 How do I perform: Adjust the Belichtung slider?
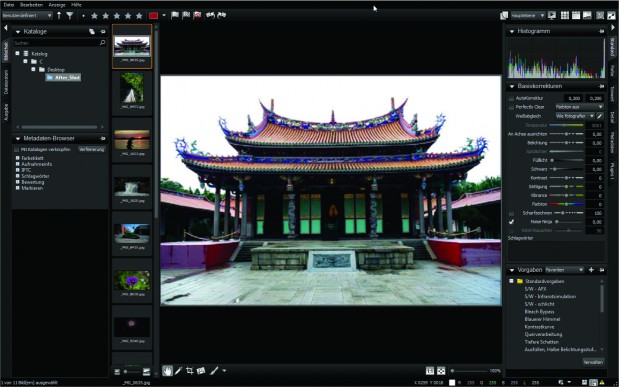(x=566, y=143)
